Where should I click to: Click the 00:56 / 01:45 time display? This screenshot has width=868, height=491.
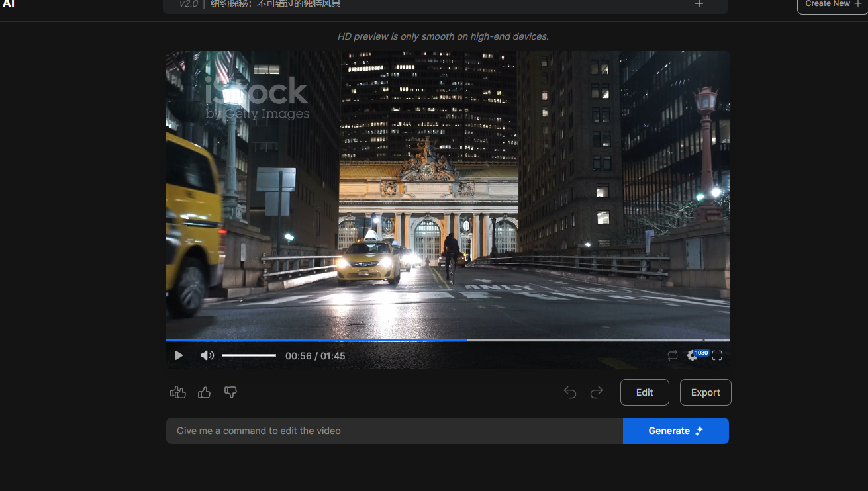tap(315, 356)
